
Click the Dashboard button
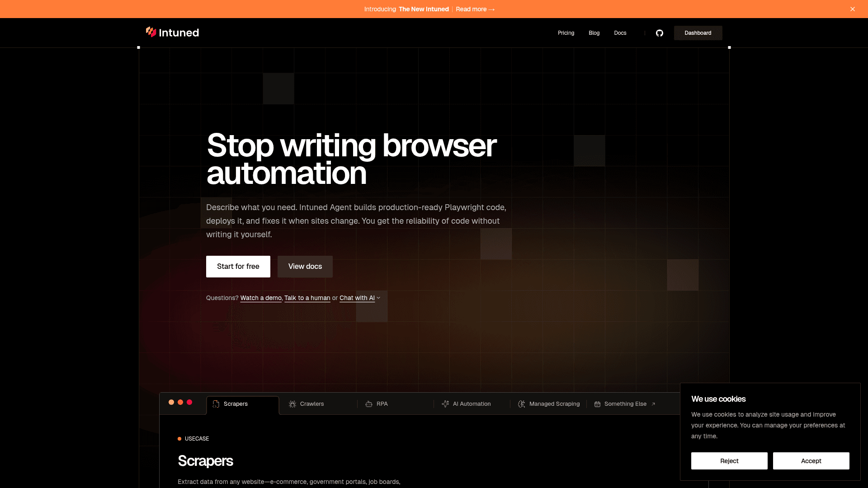698,33
